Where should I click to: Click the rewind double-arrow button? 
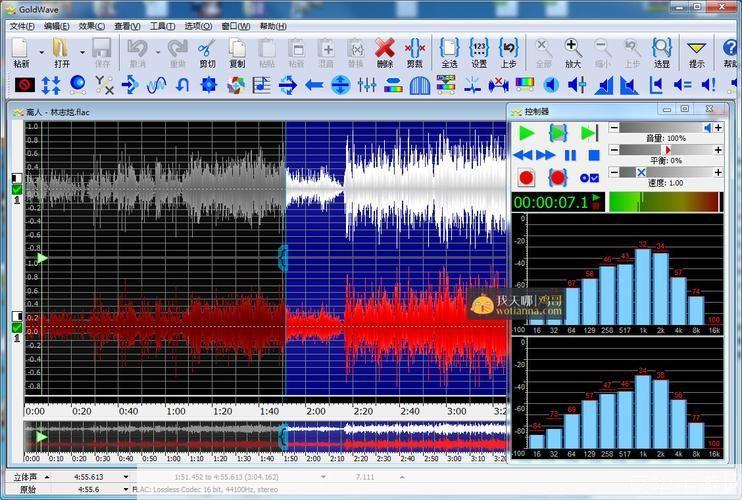click(x=523, y=155)
